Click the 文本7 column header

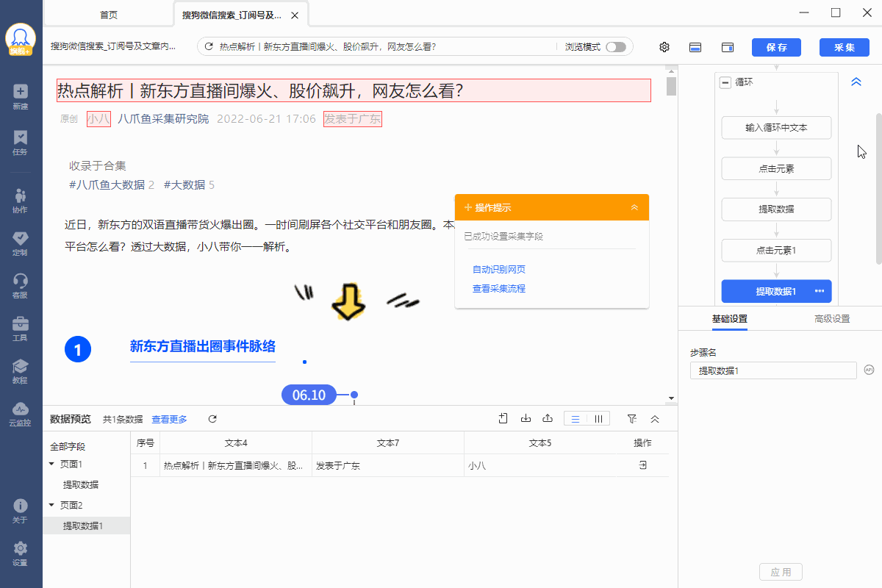[x=388, y=442]
